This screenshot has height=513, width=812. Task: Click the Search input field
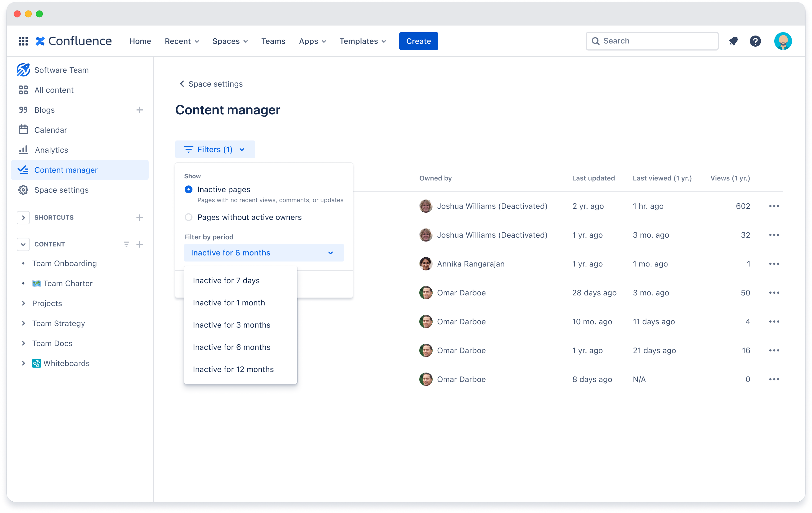(652, 41)
